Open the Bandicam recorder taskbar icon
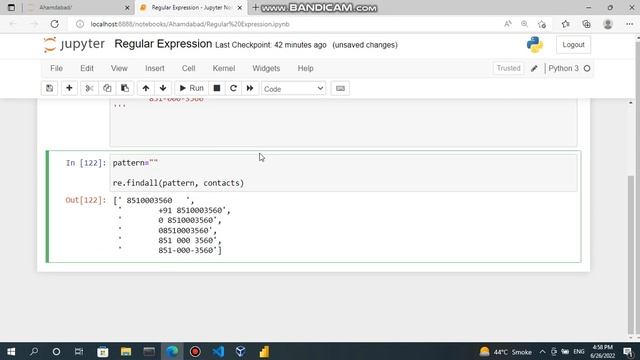Screen dimensions: 640x360 tap(195, 351)
